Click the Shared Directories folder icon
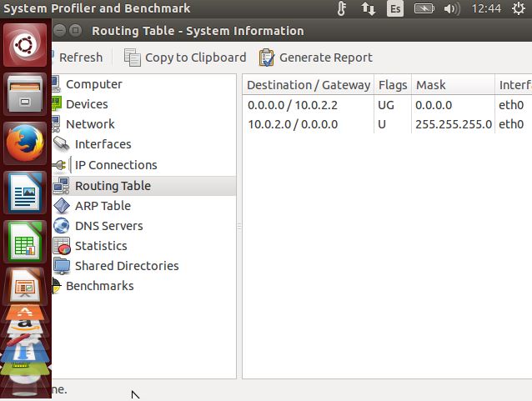The height and width of the screenshot is (401, 532). pos(61,266)
